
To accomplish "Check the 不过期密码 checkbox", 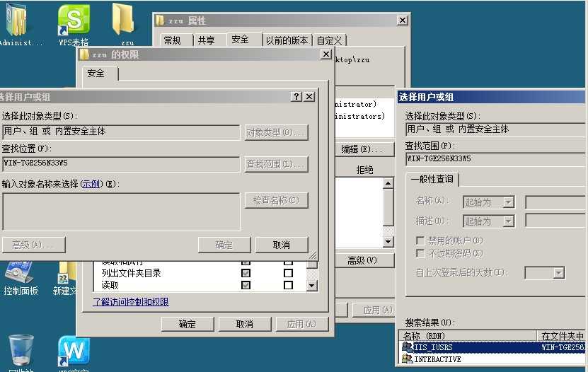I will 420,254.
